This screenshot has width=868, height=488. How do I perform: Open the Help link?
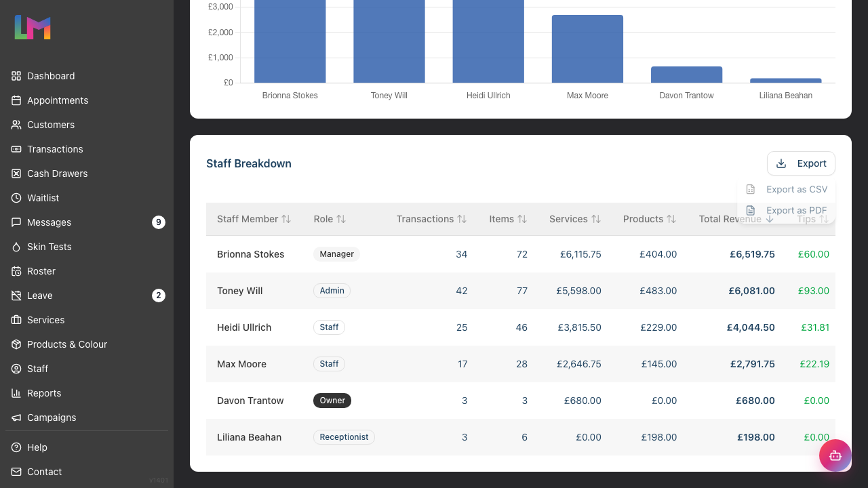pyautogui.click(x=37, y=447)
